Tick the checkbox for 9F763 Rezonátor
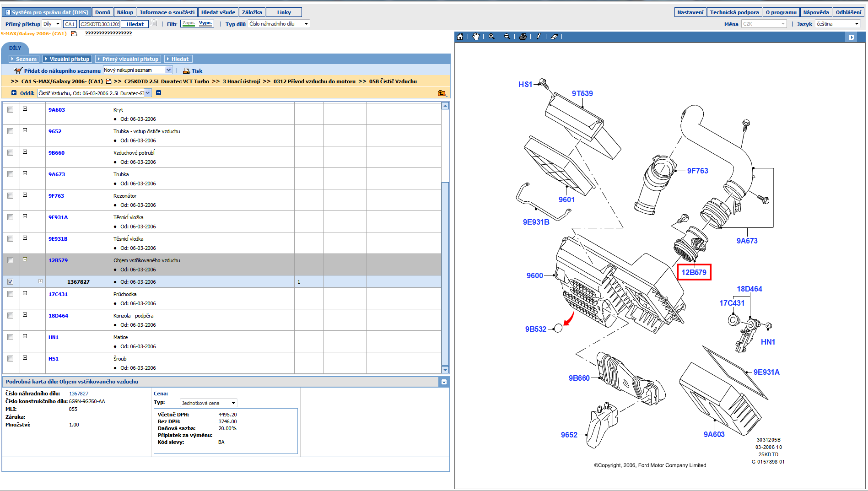 pos(11,196)
